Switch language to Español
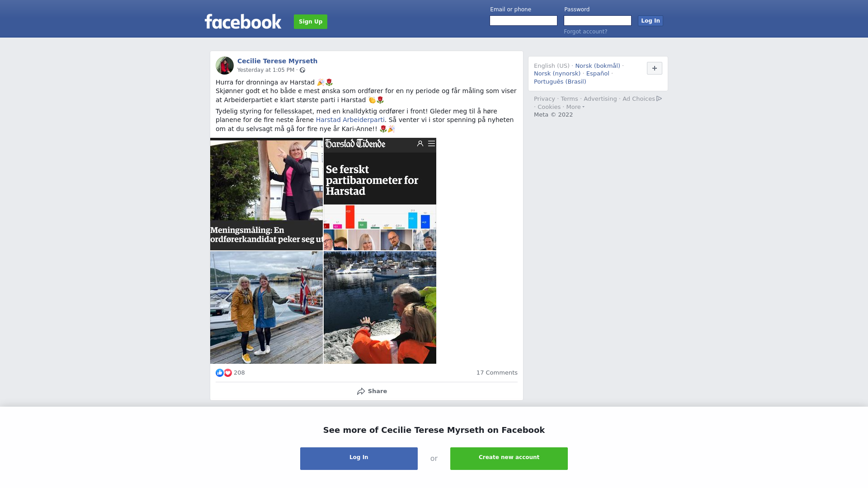868x488 pixels. [x=598, y=74]
